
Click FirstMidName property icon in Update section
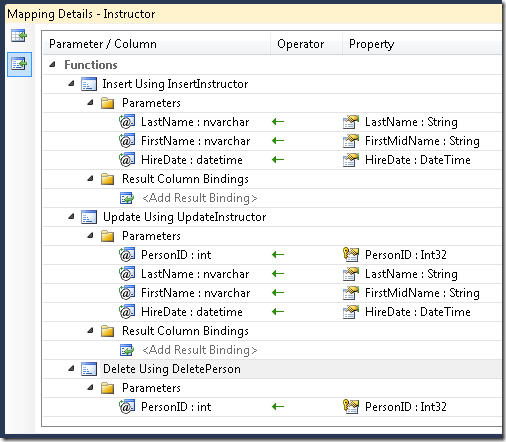(351, 293)
